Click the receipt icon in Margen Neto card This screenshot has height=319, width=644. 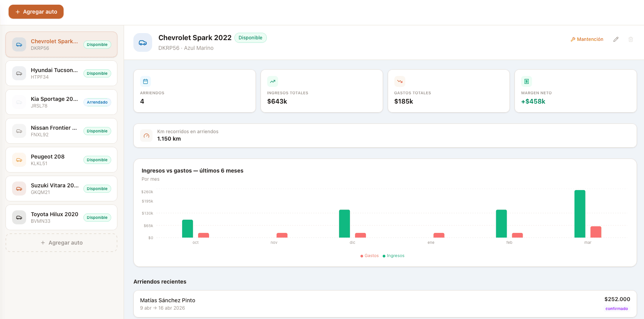pos(527,81)
